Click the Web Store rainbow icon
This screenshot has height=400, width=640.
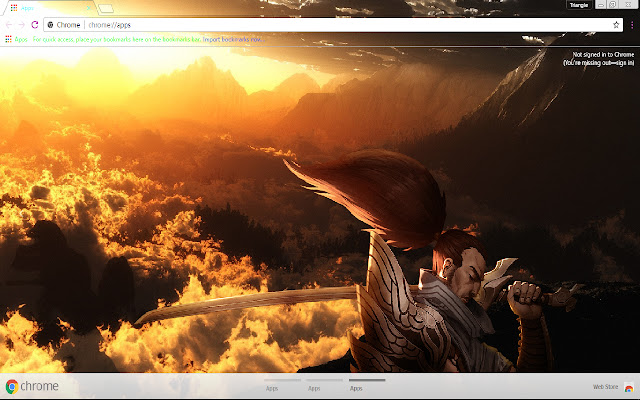[629, 387]
